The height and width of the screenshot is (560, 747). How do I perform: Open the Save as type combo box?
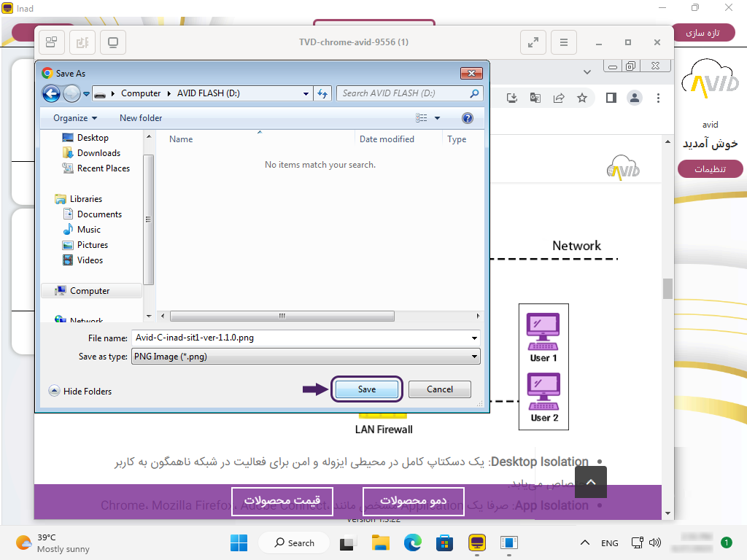[x=306, y=357]
